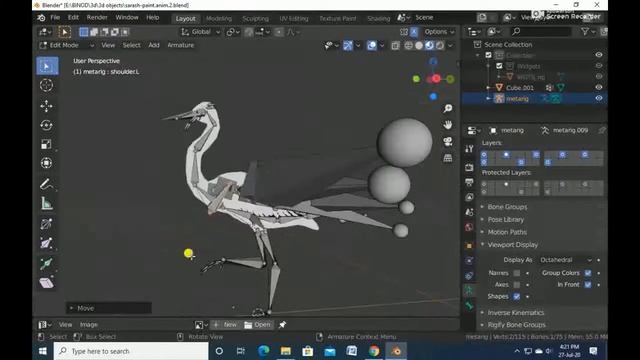Open the File menu

tap(55, 18)
